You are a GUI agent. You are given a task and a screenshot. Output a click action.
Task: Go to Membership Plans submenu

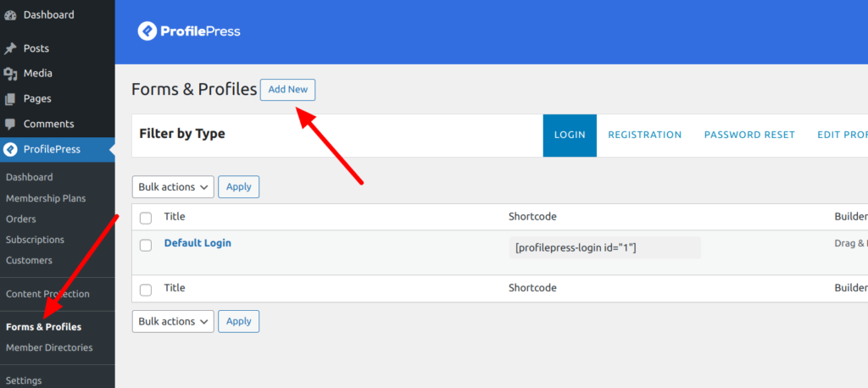coord(46,198)
